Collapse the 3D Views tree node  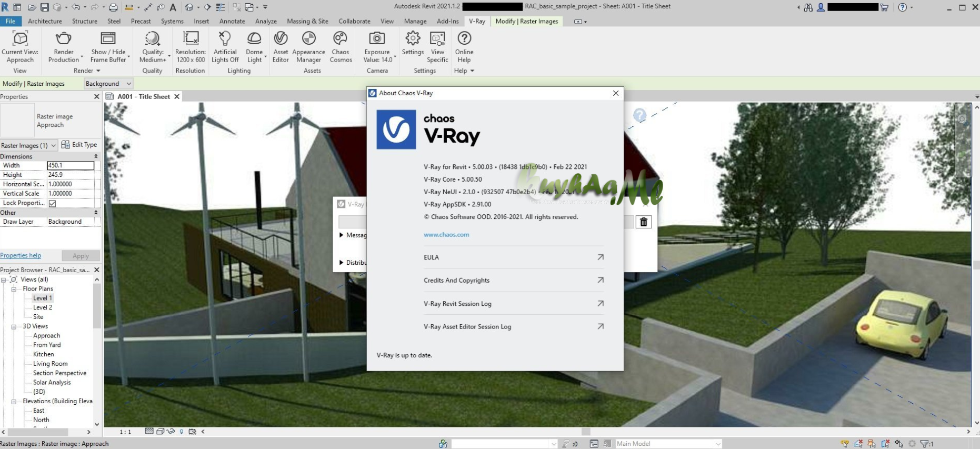point(14,326)
